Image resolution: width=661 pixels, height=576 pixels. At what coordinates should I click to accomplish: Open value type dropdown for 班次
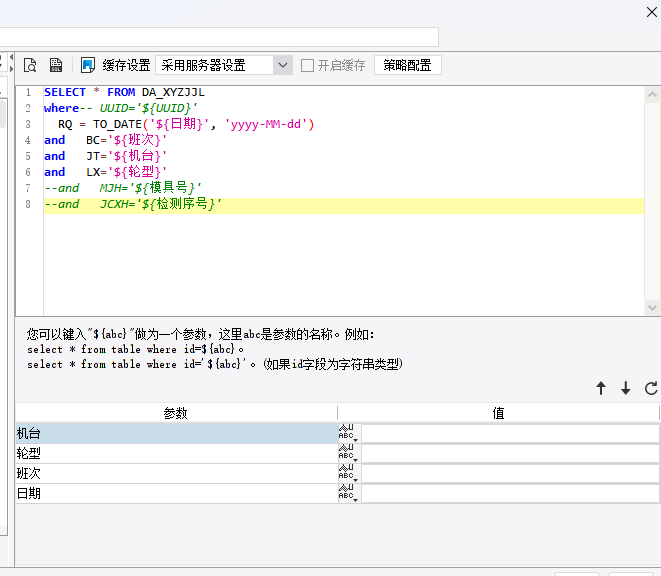[348, 473]
